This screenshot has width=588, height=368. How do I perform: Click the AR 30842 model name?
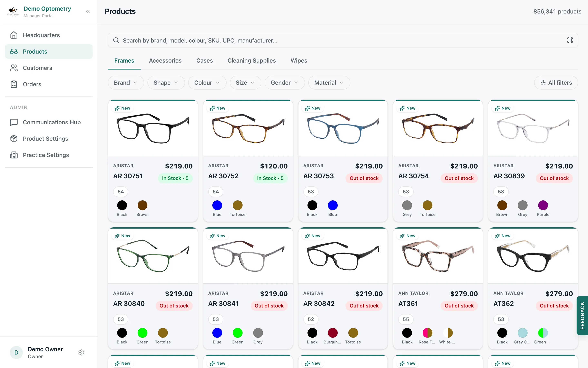tap(319, 304)
